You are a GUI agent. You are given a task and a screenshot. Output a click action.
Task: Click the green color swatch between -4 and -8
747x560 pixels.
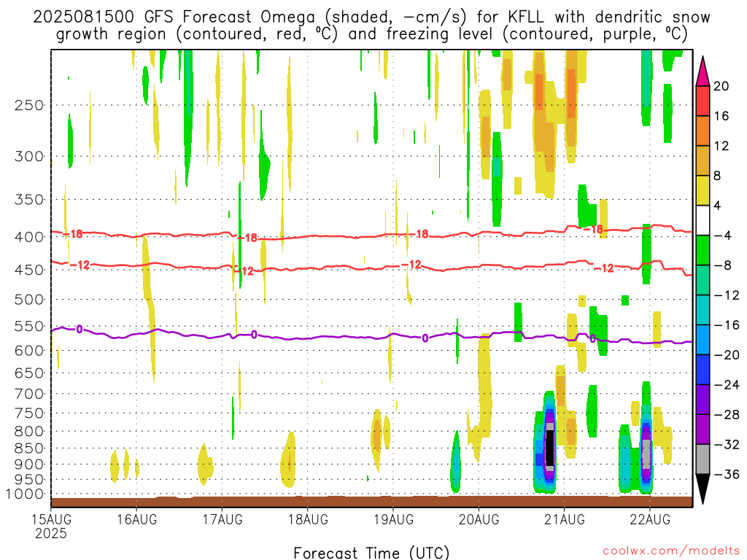coord(703,251)
